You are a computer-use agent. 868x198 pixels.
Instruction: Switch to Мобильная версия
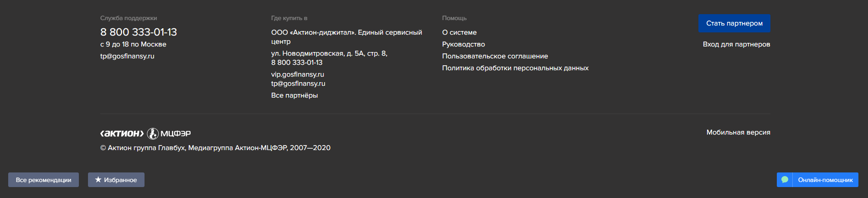pyautogui.click(x=738, y=132)
